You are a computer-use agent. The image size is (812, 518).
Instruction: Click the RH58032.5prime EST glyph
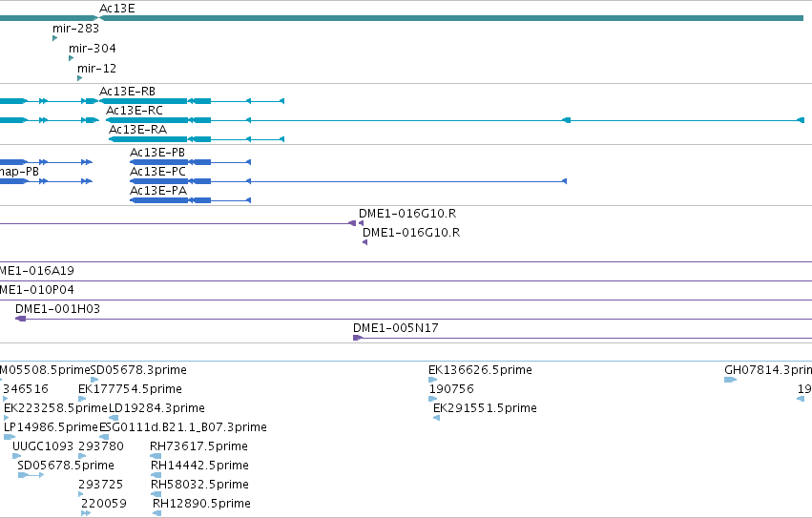click(x=156, y=494)
